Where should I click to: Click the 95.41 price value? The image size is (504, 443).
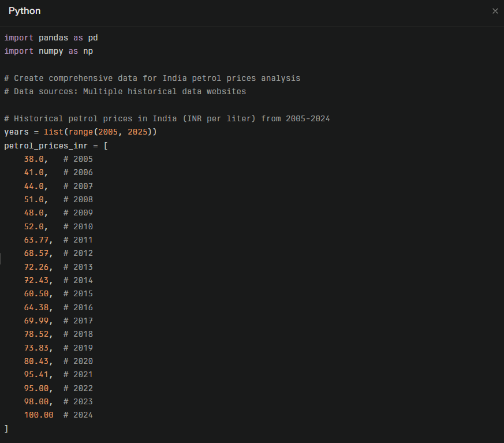[36, 374]
